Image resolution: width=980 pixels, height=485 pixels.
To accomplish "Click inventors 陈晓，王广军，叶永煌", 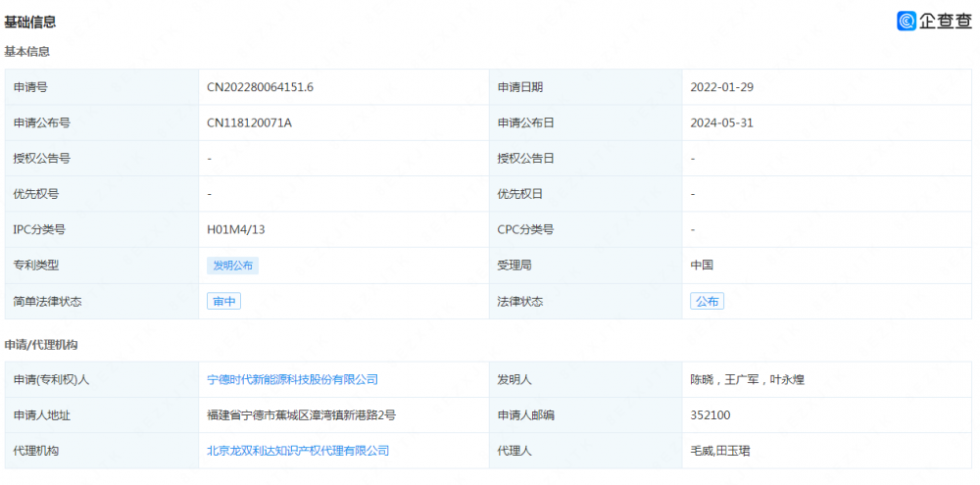I will pos(747,379).
